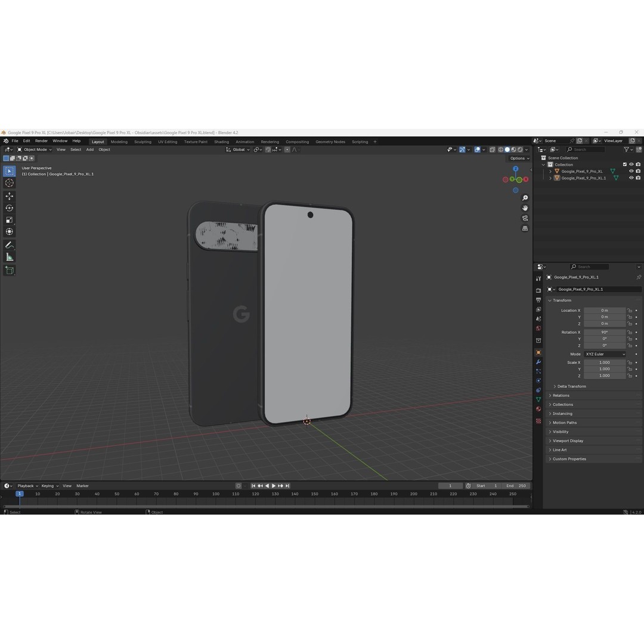The width and height of the screenshot is (644, 644).
Task: Select the Annotate tool
Action: tap(10, 245)
